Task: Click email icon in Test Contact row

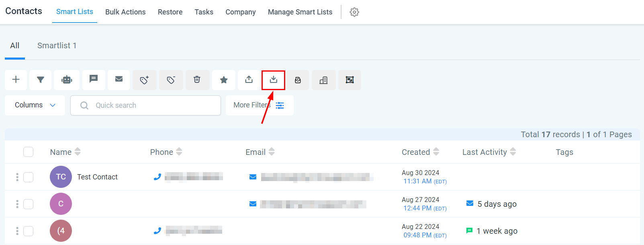Action: [x=253, y=177]
